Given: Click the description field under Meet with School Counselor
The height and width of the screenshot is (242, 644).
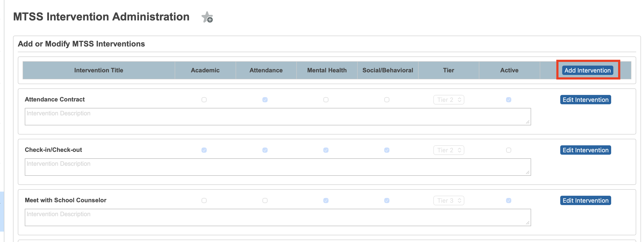Looking at the screenshot, I should point(277,217).
